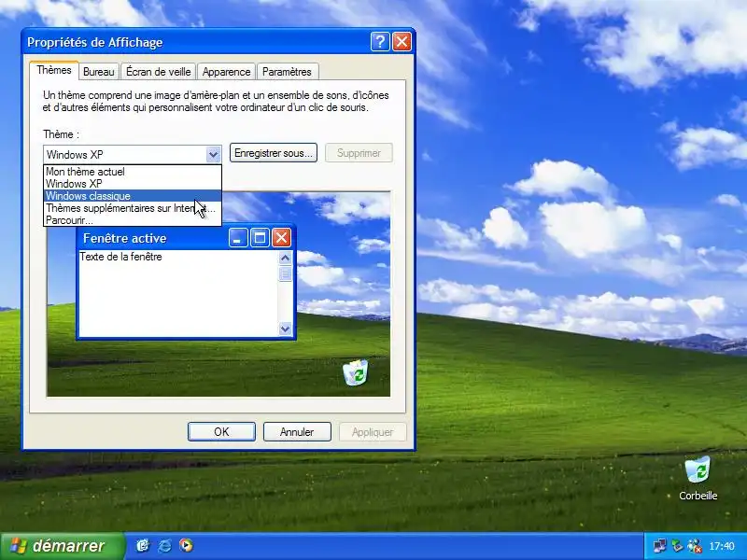Viewport: 747px width, 560px height.
Task: Launch Windows Media Player from quick launch
Action: 186,545
